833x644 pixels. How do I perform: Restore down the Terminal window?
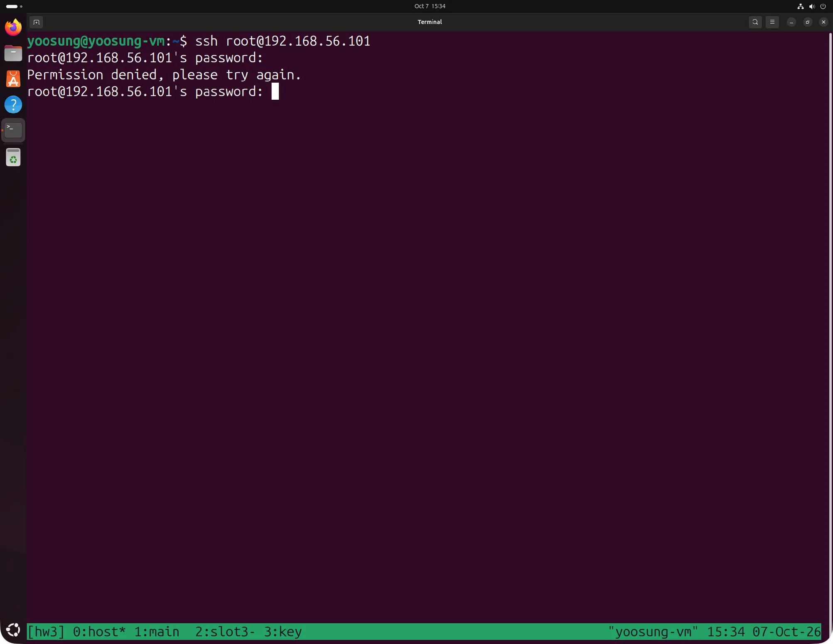[x=808, y=22]
